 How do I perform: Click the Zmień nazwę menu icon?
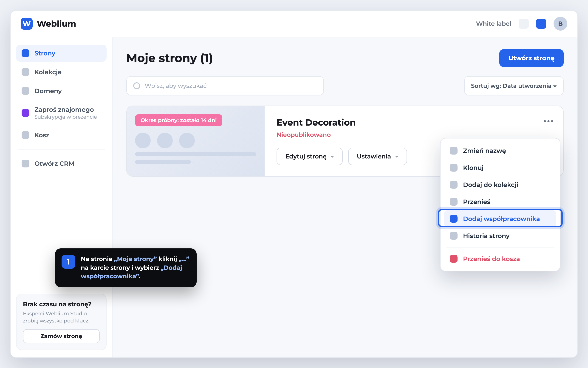click(454, 151)
